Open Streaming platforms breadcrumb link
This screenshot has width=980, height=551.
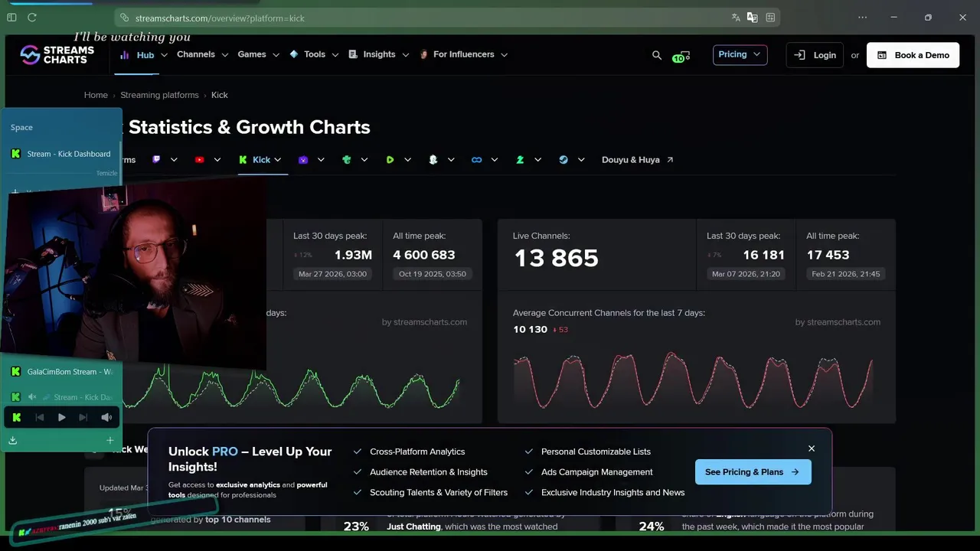(x=159, y=95)
